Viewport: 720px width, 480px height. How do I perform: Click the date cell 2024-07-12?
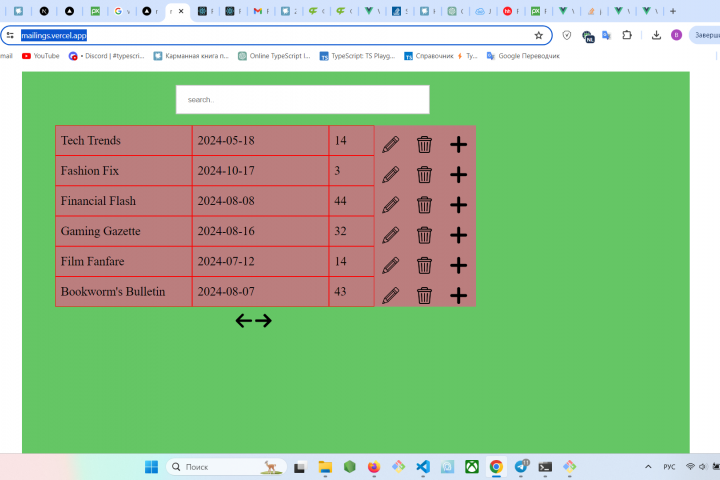[260, 261]
